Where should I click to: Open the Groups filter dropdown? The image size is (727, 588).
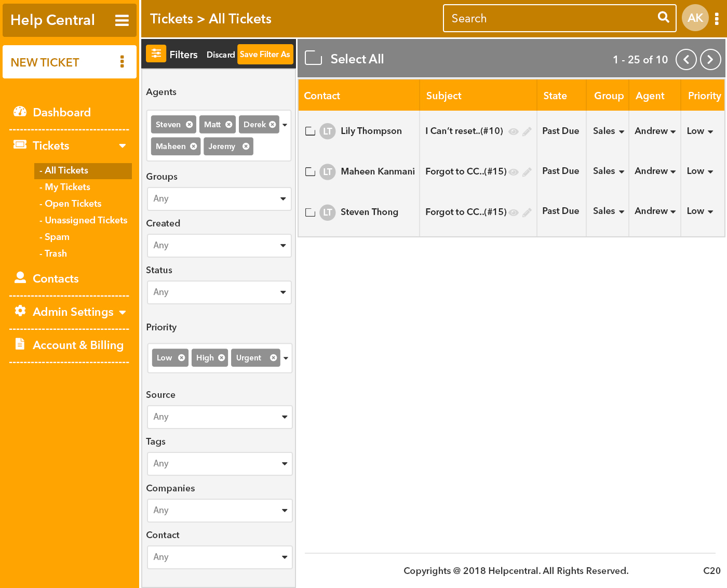pos(219,198)
